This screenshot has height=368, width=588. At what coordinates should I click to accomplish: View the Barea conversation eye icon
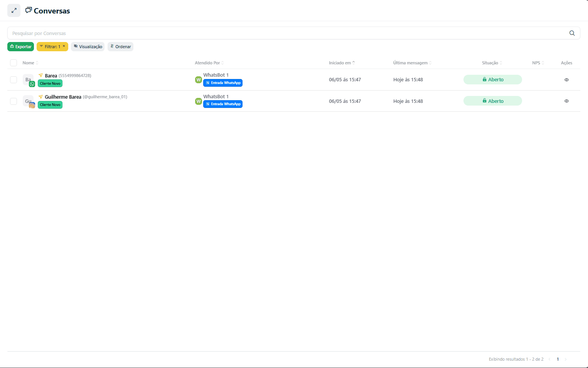point(566,80)
